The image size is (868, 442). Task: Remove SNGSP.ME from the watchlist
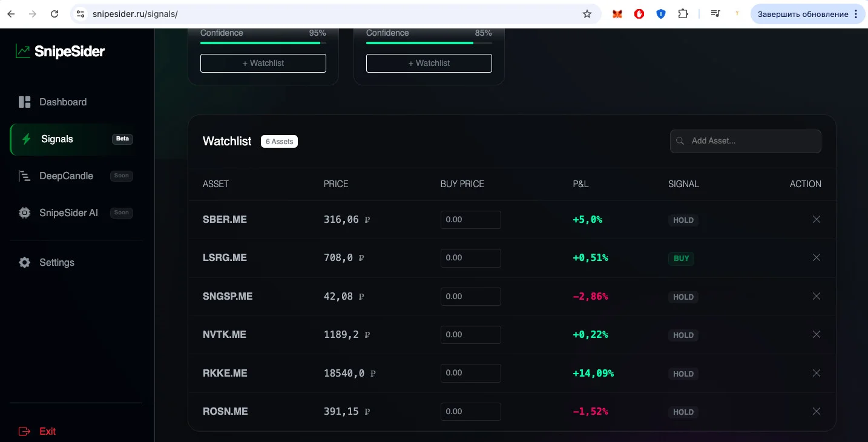click(x=817, y=296)
